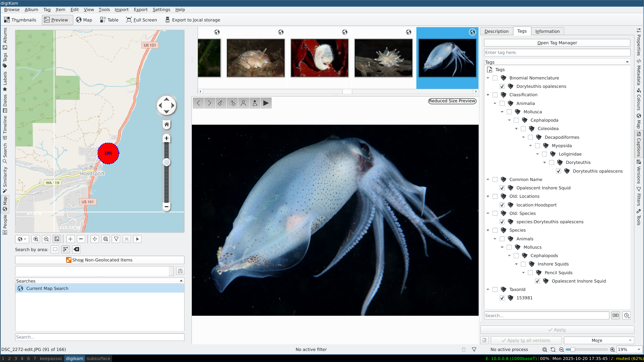
Task: Click the back arrow above preview
Action: click(198, 103)
